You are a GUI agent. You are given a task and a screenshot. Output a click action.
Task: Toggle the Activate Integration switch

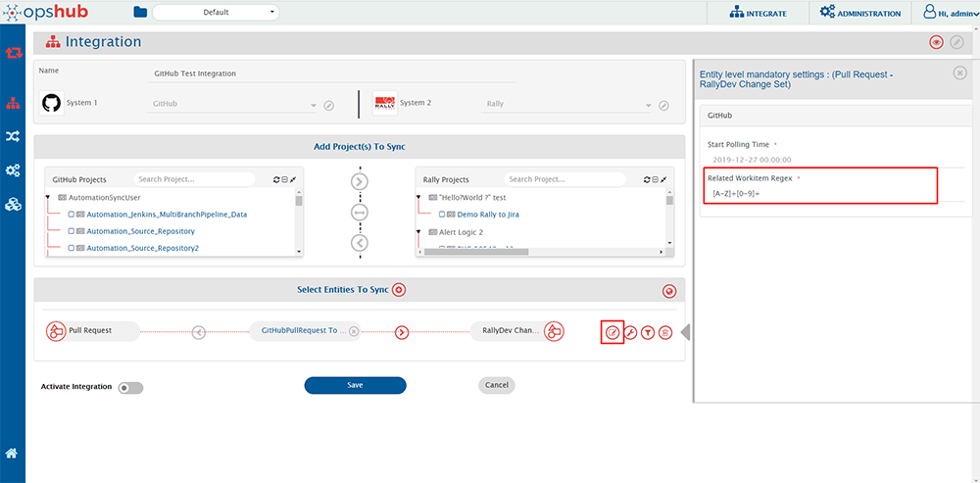(130, 387)
